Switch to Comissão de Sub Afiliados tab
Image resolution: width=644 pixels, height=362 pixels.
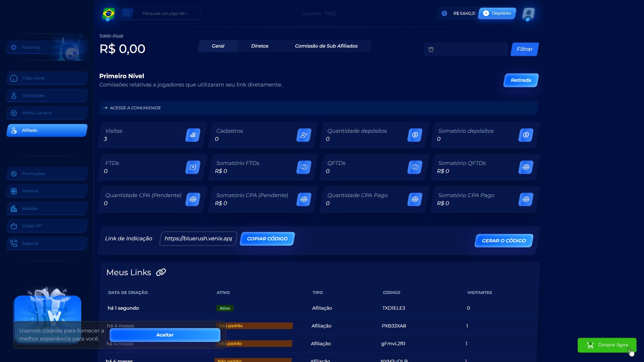(x=326, y=46)
